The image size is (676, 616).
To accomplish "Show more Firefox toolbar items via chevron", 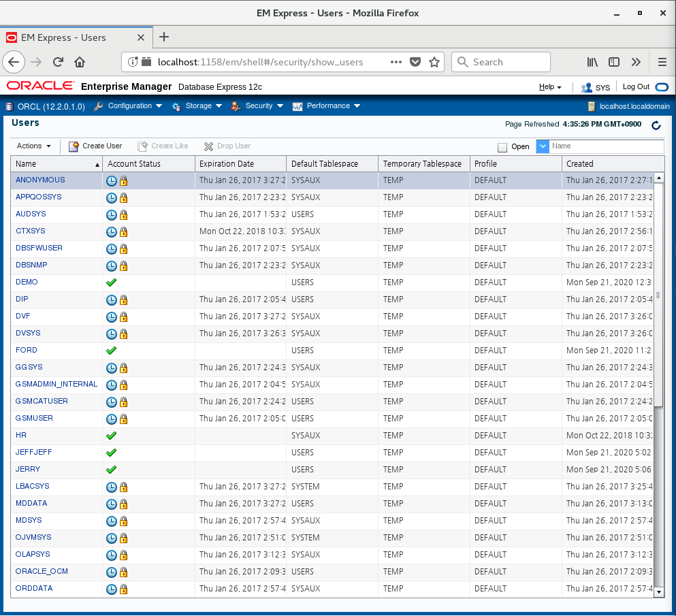I will (636, 62).
